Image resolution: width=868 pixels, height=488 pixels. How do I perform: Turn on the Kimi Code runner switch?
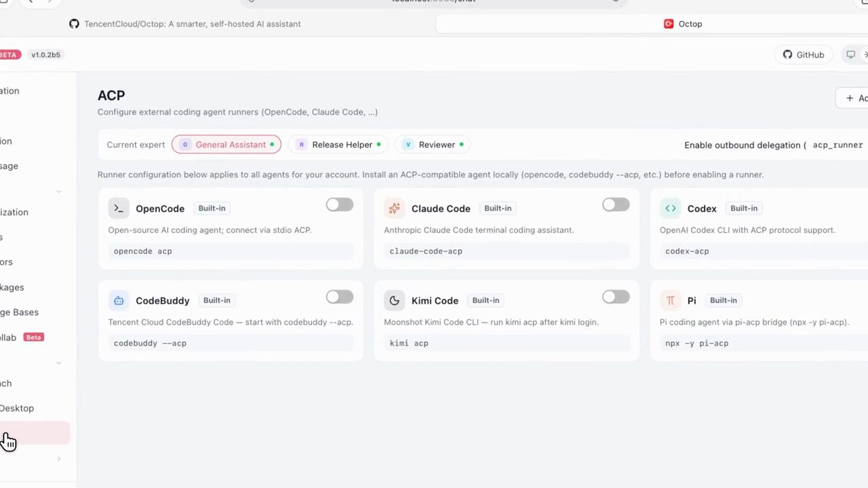pos(616,297)
